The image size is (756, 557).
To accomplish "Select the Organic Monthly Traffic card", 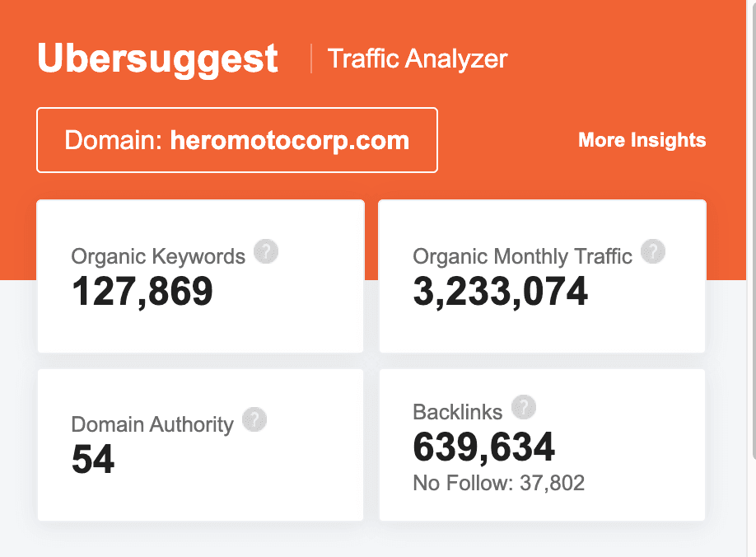I will (x=542, y=276).
